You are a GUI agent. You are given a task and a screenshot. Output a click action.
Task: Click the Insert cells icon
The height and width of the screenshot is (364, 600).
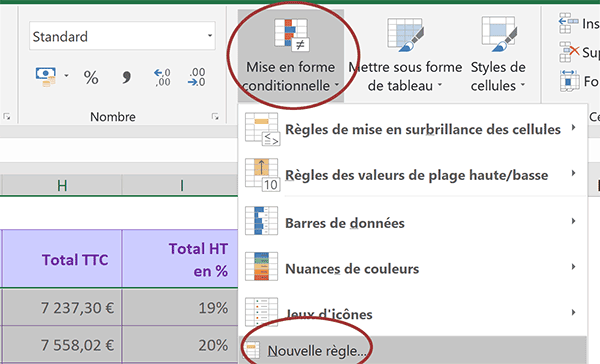click(568, 24)
